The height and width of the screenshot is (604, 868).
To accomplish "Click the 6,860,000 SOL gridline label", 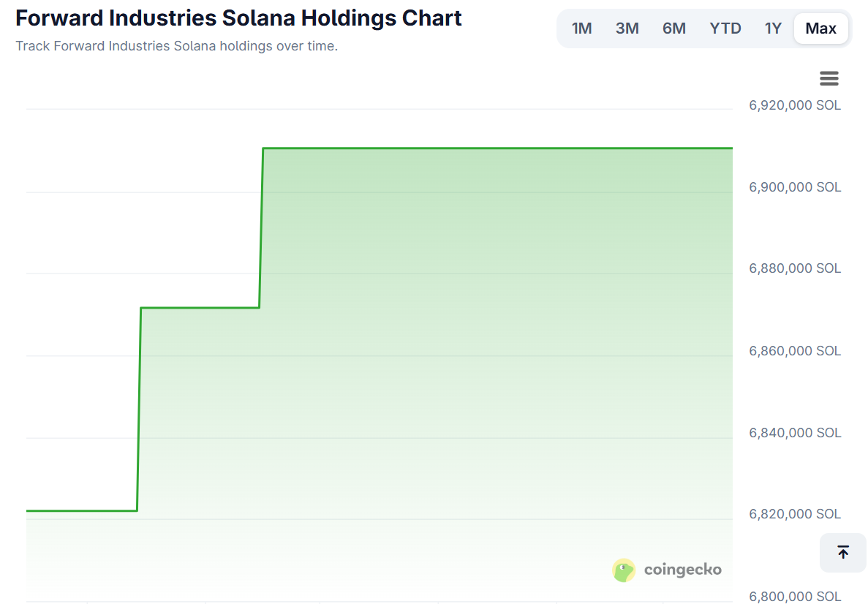I will tap(794, 350).
